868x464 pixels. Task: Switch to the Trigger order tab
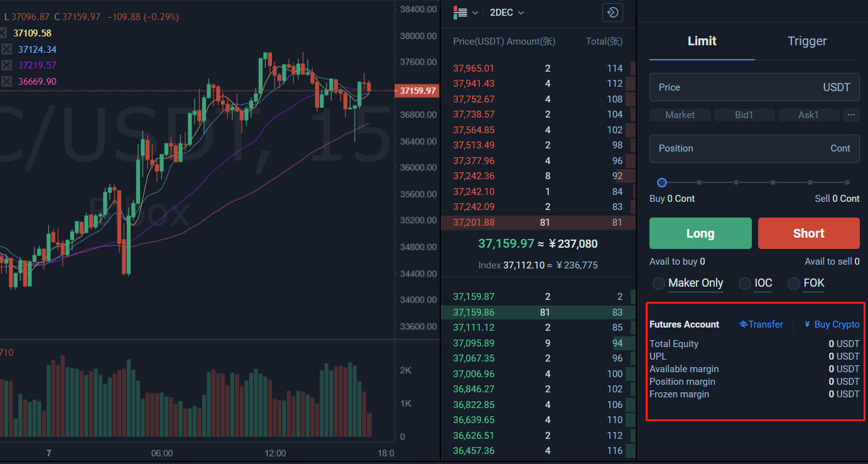tap(806, 41)
